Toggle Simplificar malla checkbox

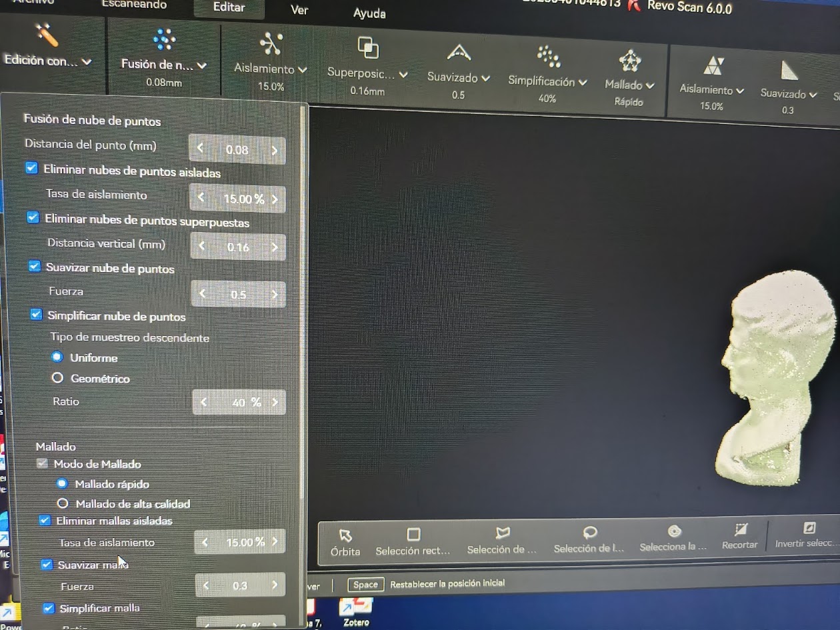49,608
